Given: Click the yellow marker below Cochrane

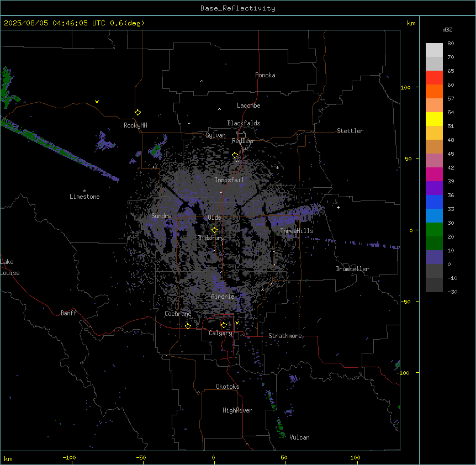Looking at the screenshot, I should point(188,326).
